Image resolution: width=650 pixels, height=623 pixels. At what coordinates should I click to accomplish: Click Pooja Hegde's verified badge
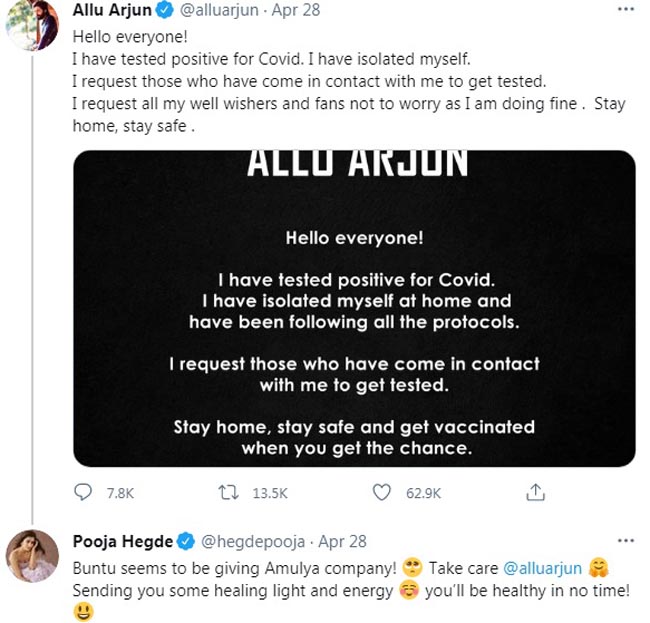185,542
